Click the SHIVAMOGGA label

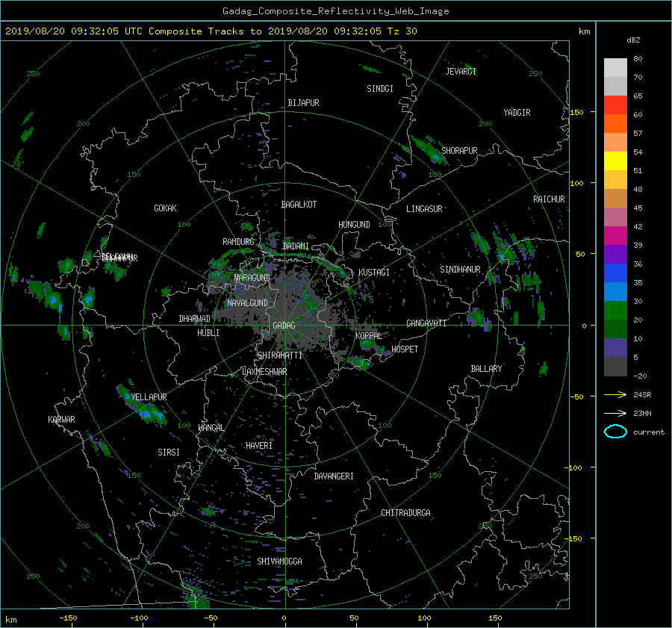(279, 561)
